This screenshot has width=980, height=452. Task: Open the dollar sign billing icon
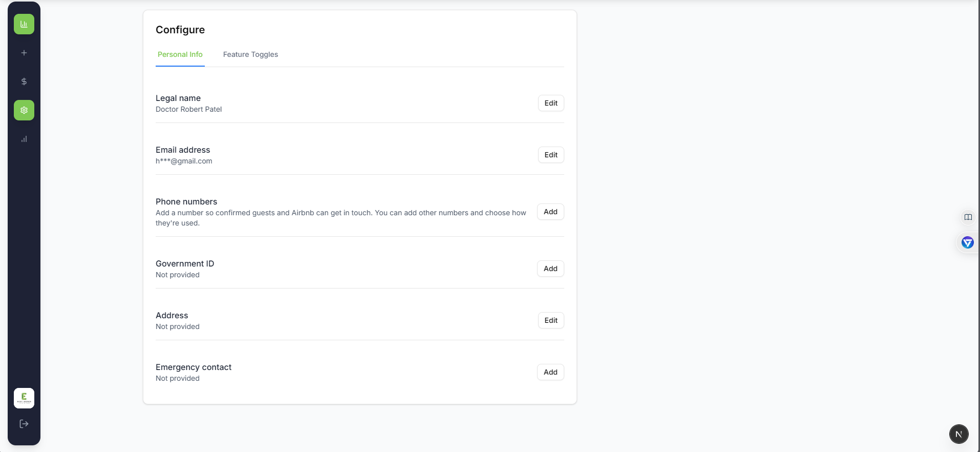coord(24,81)
